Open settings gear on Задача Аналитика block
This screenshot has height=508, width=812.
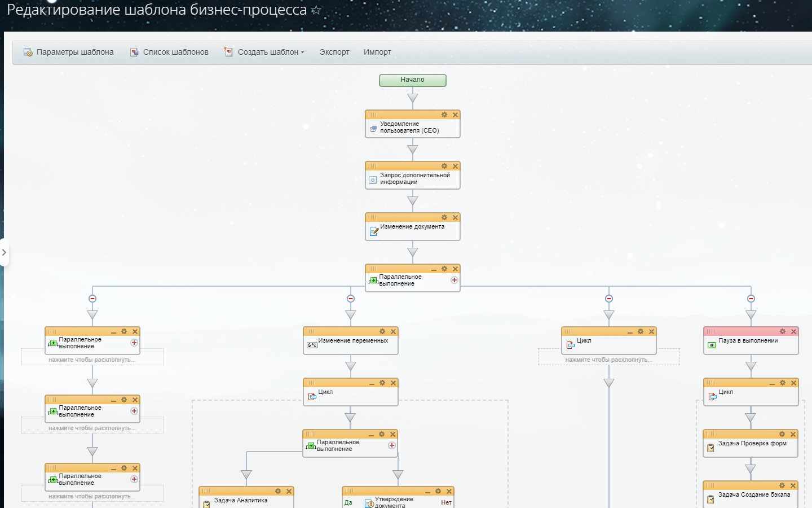click(277, 491)
